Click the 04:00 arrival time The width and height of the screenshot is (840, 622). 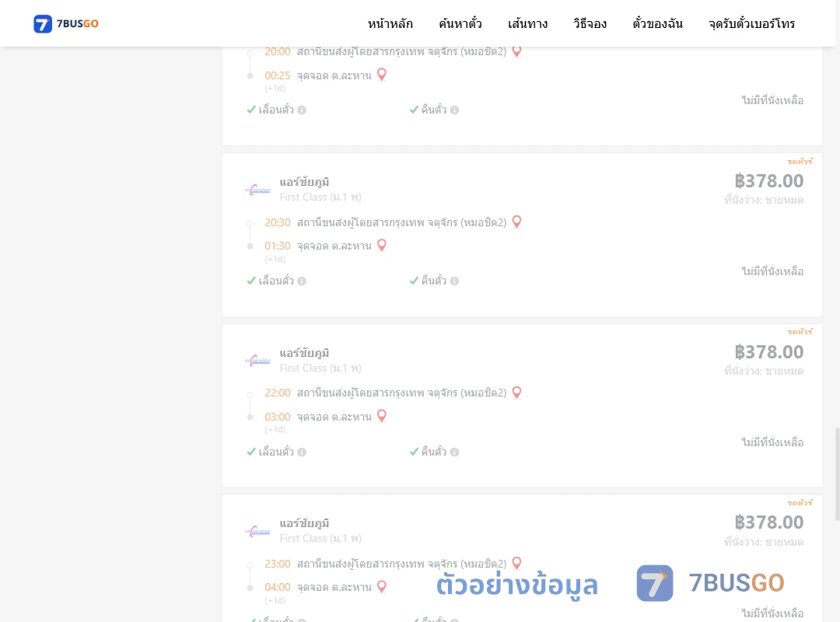[x=278, y=587]
